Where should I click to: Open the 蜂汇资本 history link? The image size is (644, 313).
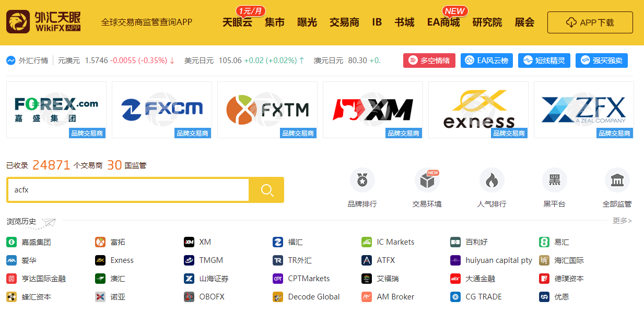pos(37,297)
